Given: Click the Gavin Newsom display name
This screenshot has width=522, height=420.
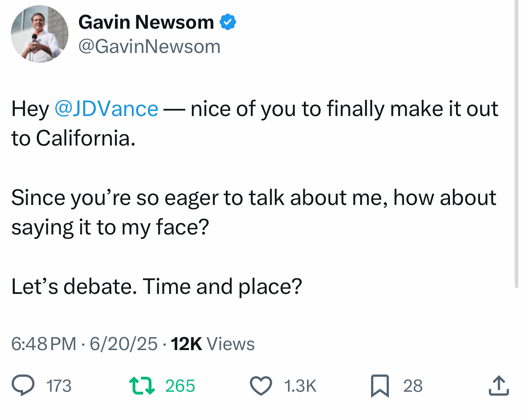Looking at the screenshot, I should click(146, 22).
